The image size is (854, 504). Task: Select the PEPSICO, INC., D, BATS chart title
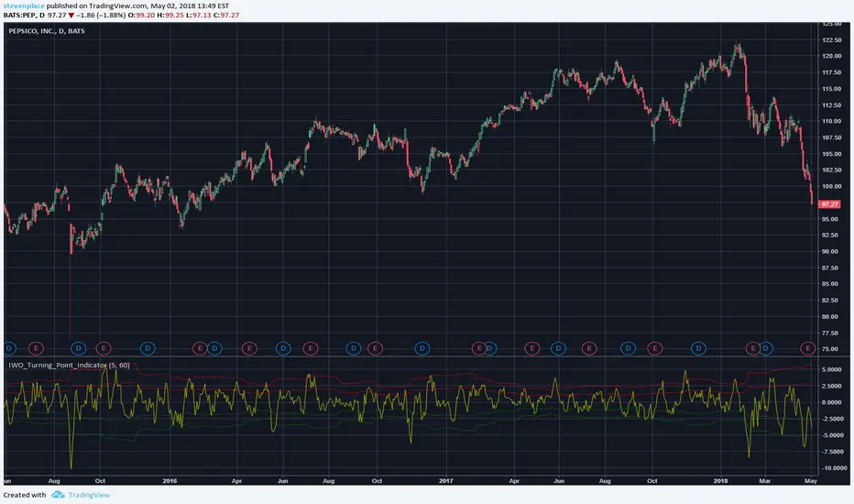(47, 31)
